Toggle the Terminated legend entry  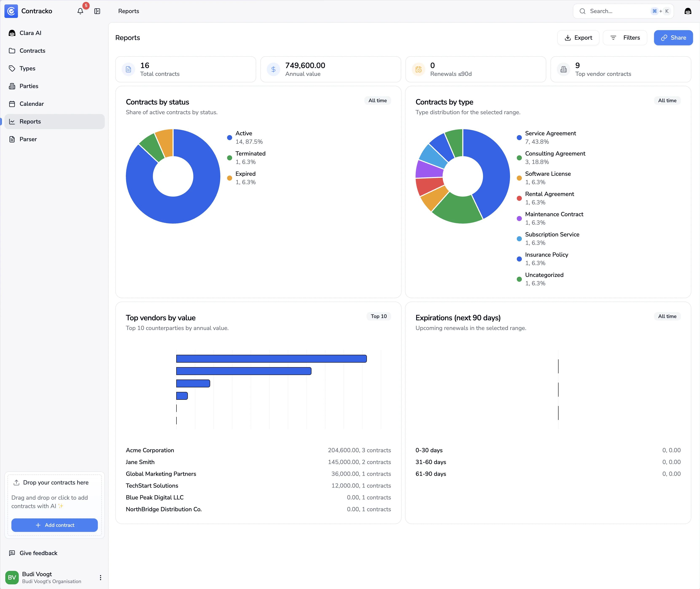tap(250, 157)
